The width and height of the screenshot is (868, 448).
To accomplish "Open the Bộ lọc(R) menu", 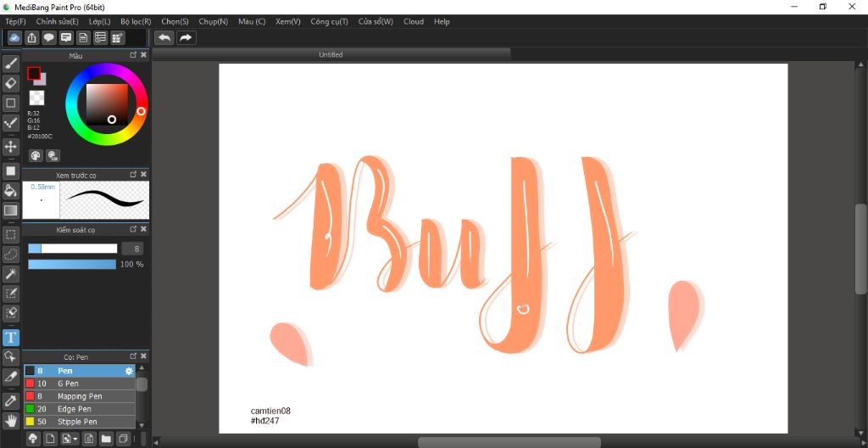I will [136, 21].
